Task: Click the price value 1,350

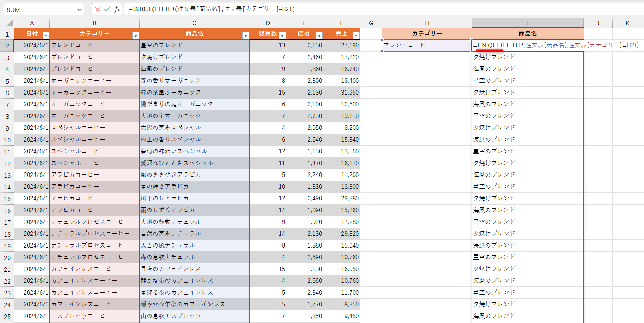Action: tap(305, 316)
